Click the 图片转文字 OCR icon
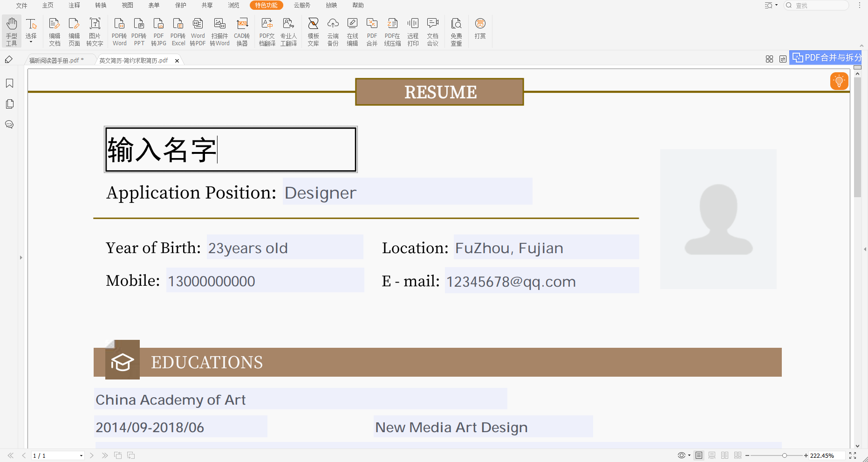 (95, 31)
